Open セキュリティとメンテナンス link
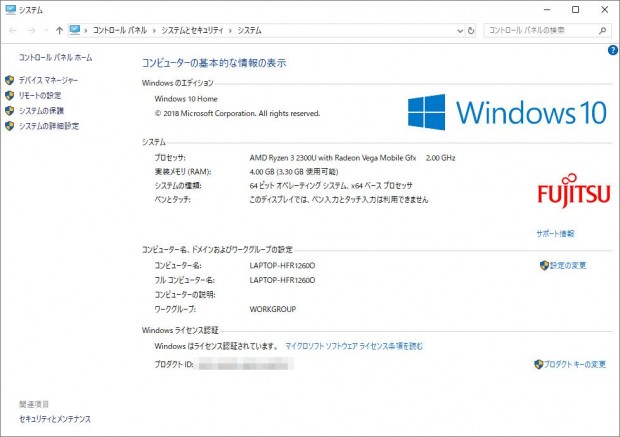 [55, 419]
